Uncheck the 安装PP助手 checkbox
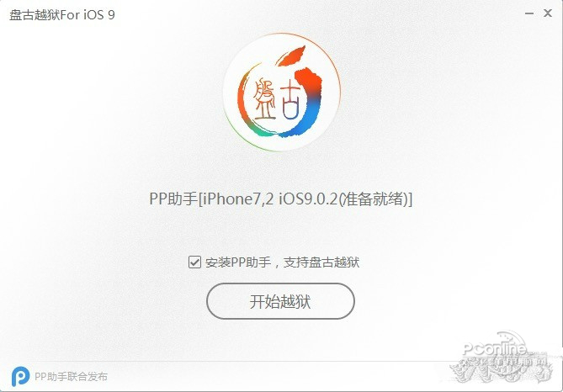The height and width of the screenshot is (392, 563). point(194,262)
